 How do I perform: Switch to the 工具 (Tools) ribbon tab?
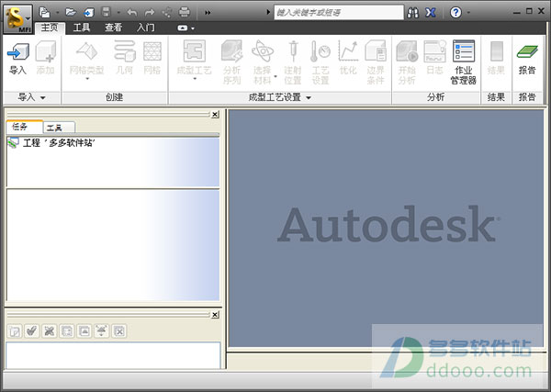click(x=82, y=28)
